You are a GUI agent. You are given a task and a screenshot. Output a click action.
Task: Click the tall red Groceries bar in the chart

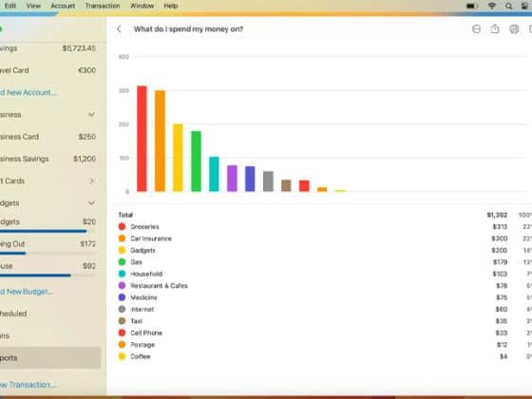(x=142, y=139)
